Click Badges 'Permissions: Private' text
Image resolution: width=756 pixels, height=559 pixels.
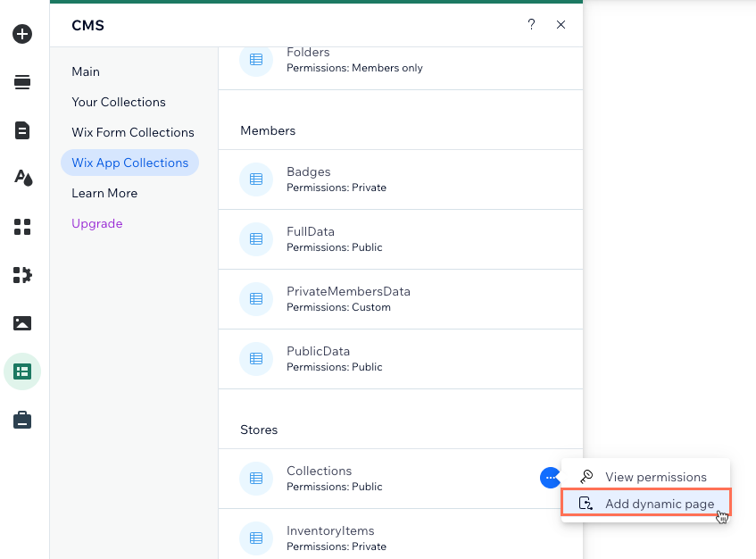click(336, 188)
